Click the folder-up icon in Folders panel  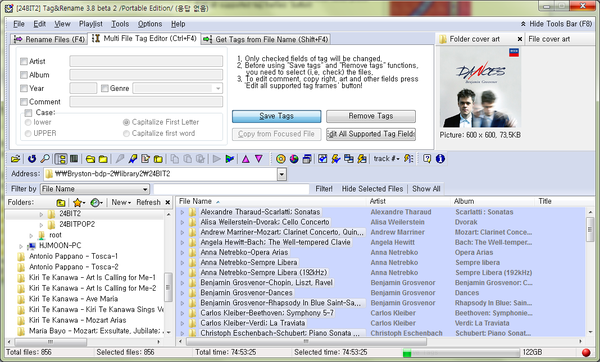(60, 202)
